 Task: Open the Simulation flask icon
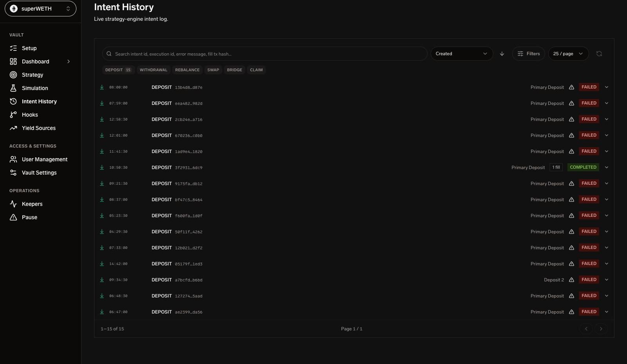(x=13, y=88)
